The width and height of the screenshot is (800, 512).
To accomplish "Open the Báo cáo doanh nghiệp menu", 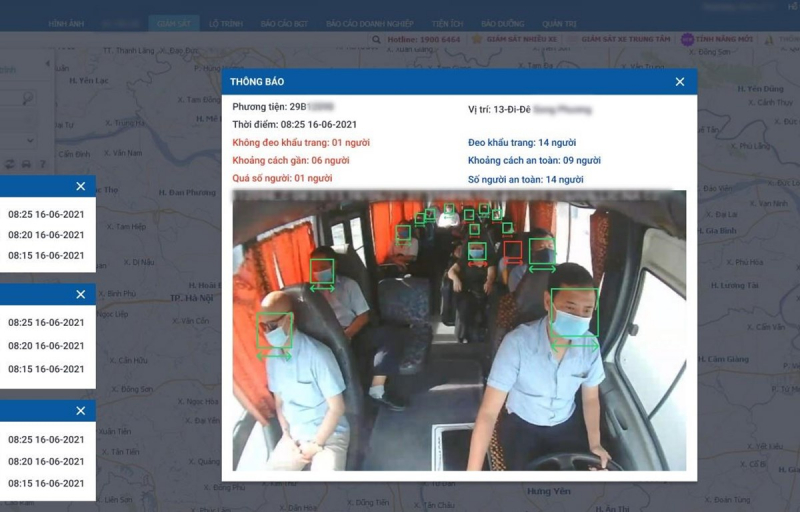I will (369, 23).
